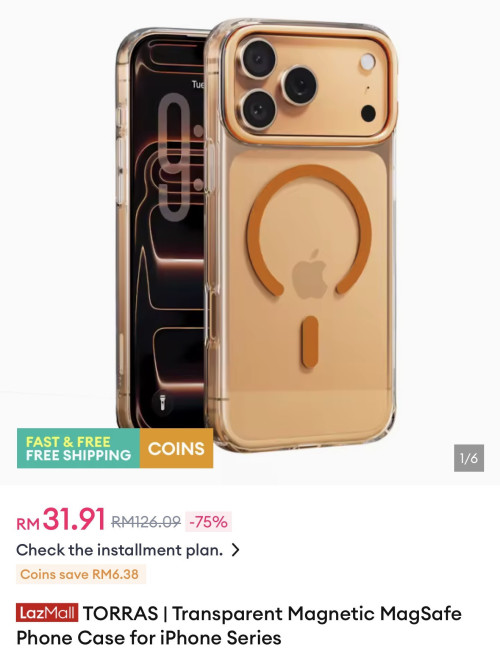Click the Fast & Free shipping badge
Viewport: 500px width, 658px height.
click(79, 448)
